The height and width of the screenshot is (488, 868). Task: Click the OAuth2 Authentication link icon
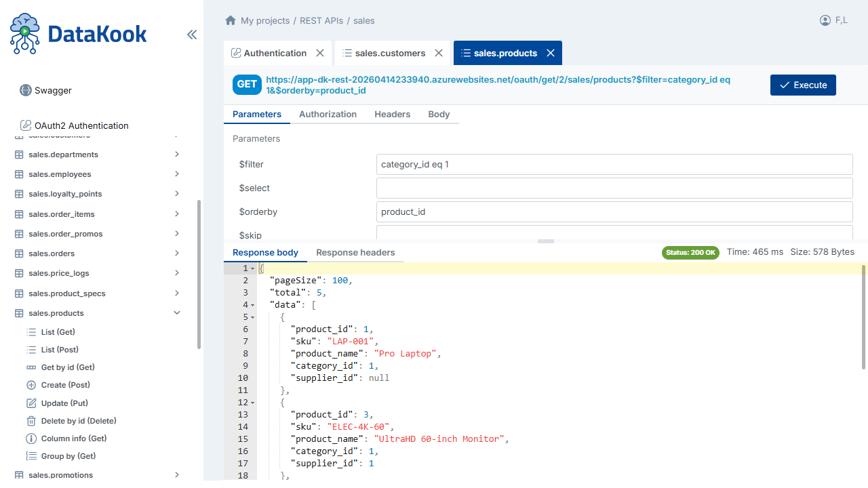[x=26, y=125]
